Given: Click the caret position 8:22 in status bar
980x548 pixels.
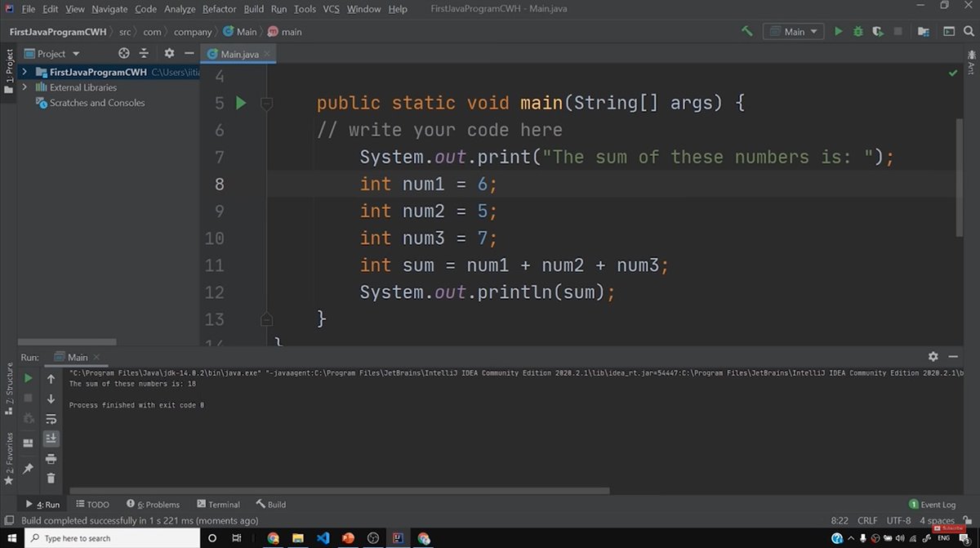Looking at the screenshot, I should tap(840, 520).
